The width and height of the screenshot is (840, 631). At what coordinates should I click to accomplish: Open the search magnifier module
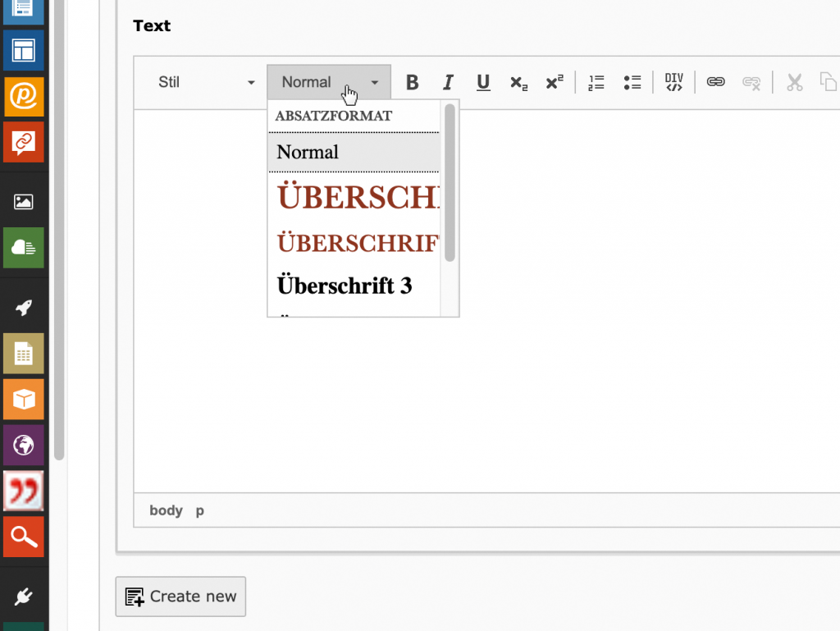(24, 537)
